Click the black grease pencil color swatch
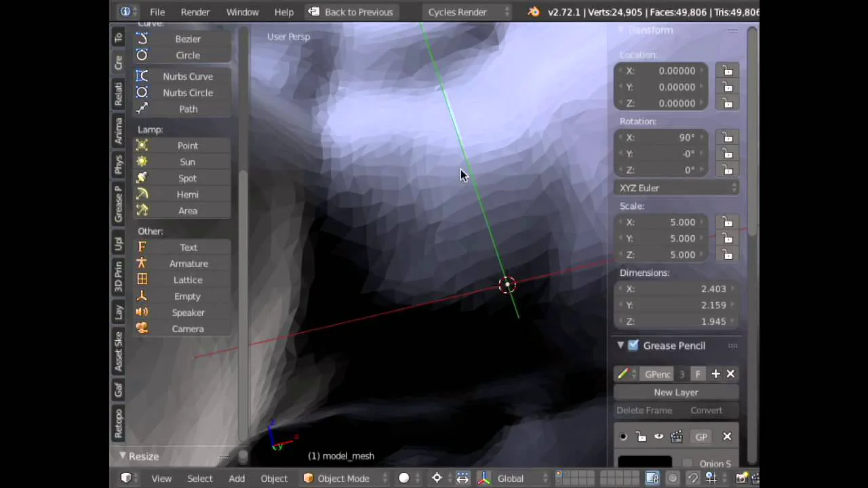This screenshot has width=868, height=488. (x=644, y=463)
